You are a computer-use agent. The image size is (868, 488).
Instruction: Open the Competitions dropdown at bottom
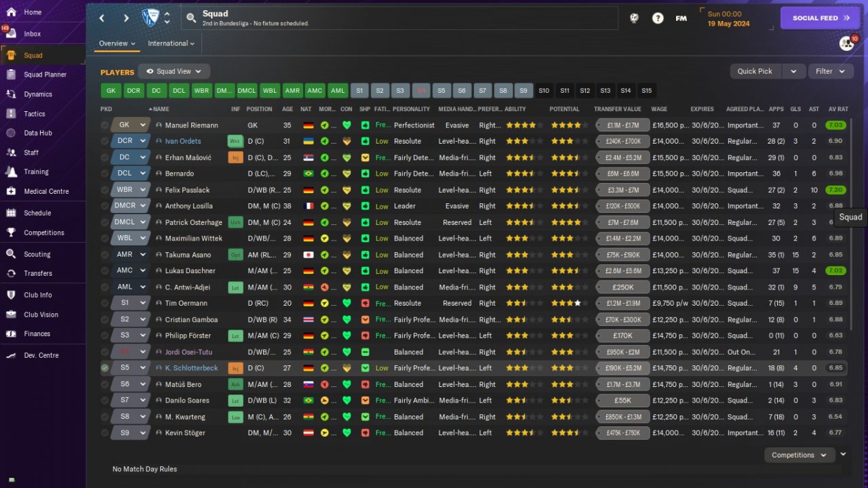pyautogui.click(x=799, y=455)
